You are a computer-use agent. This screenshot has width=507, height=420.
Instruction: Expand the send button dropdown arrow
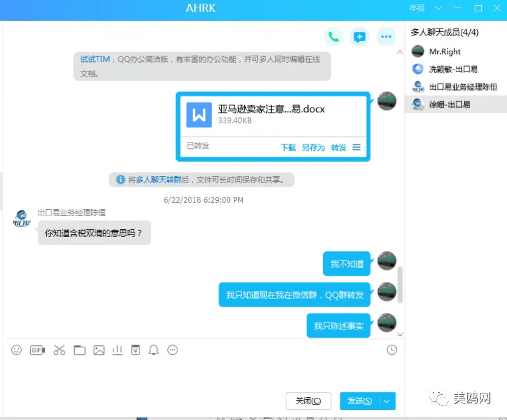coord(387,401)
